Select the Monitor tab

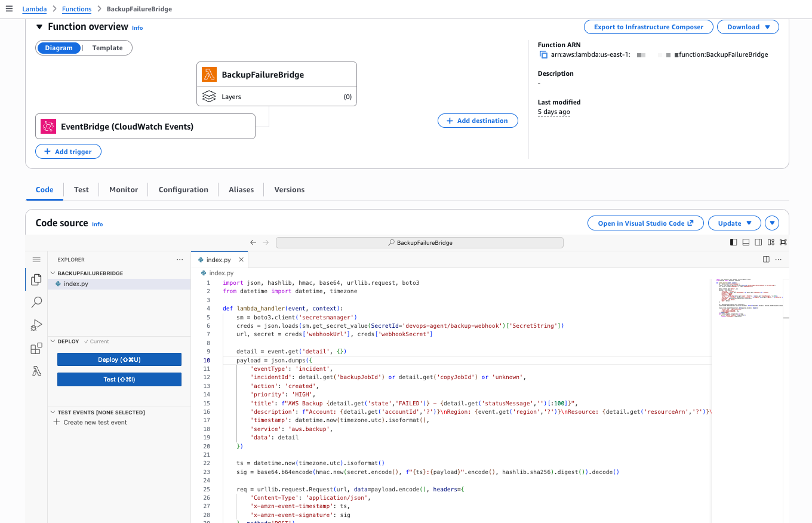[x=124, y=190]
